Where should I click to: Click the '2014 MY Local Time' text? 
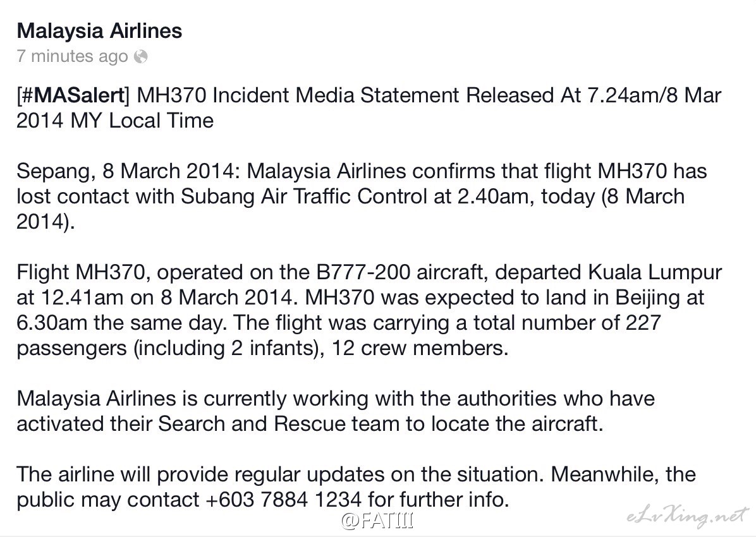coord(115,121)
